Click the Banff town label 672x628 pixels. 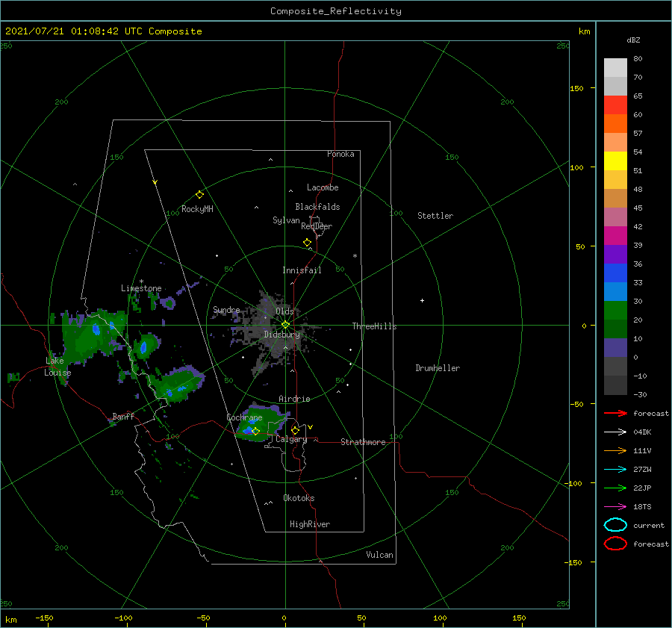pyautogui.click(x=123, y=417)
